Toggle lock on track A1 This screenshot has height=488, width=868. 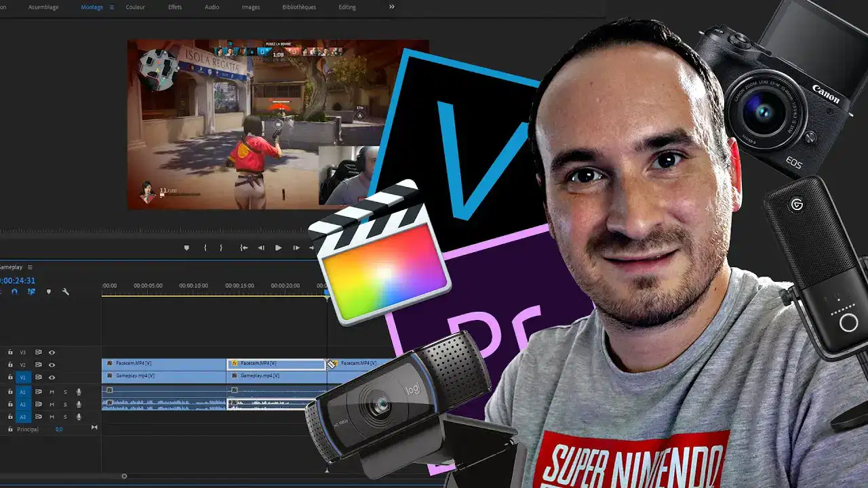10,392
